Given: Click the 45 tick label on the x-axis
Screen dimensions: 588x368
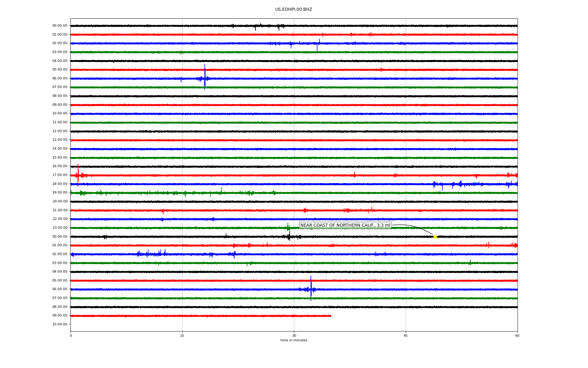Looking at the screenshot, I should pyautogui.click(x=406, y=335).
